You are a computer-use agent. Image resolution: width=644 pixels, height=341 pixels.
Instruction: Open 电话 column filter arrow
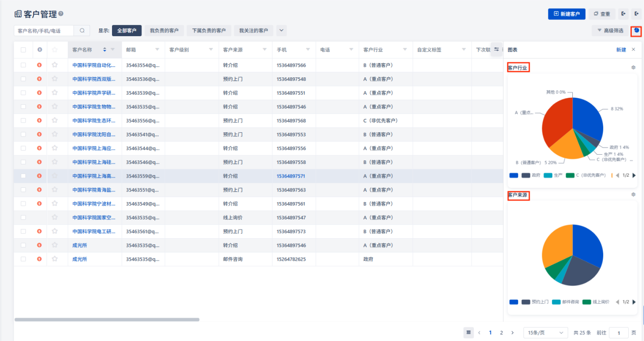351,49
